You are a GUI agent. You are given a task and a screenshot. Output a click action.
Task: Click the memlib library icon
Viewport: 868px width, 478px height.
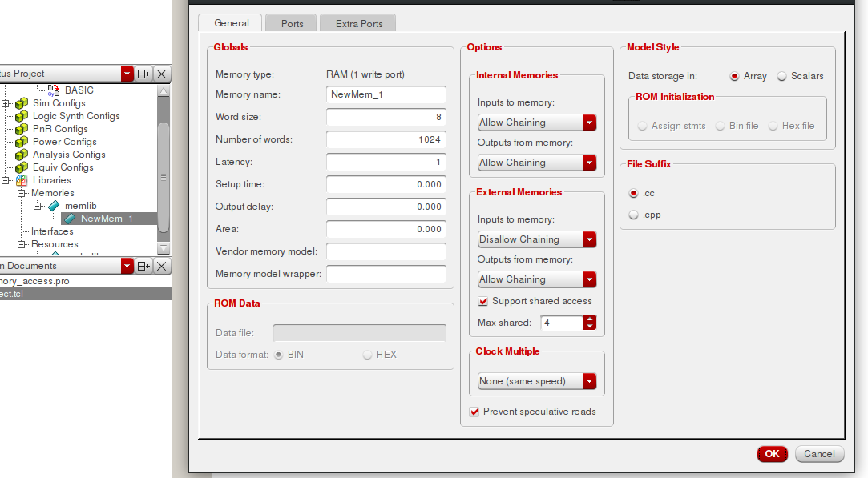54,206
